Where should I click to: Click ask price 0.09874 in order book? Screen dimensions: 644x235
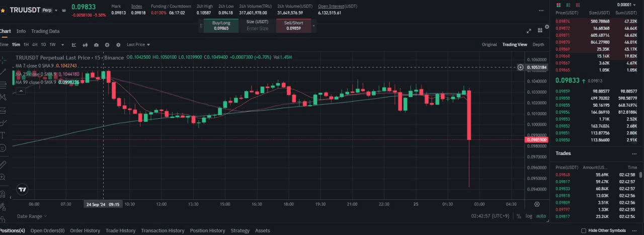point(562,22)
